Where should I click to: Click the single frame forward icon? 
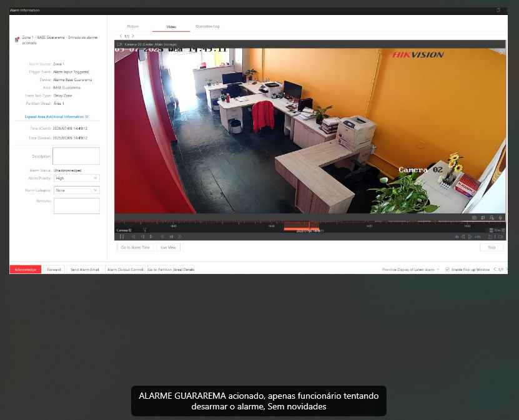151,237
